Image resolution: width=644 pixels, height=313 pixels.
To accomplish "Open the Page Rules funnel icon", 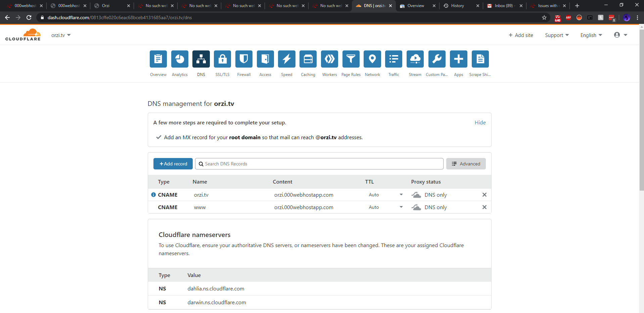I will click(x=351, y=59).
